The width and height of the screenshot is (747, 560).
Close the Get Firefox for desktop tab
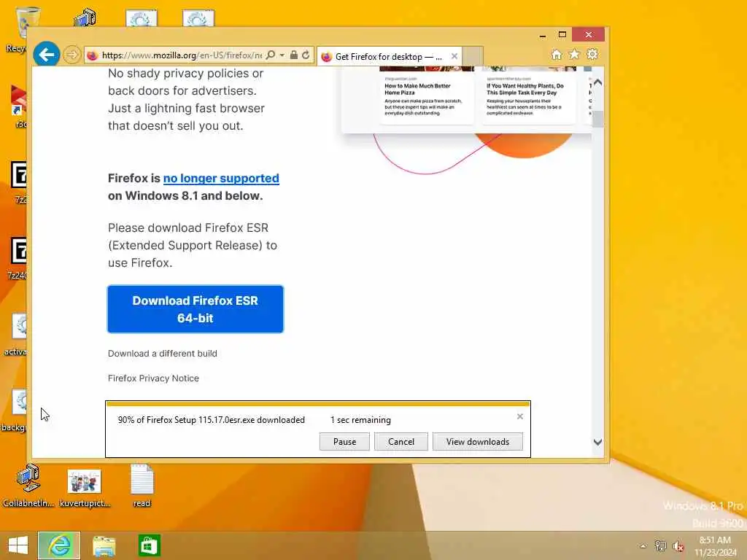[x=454, y=56]
